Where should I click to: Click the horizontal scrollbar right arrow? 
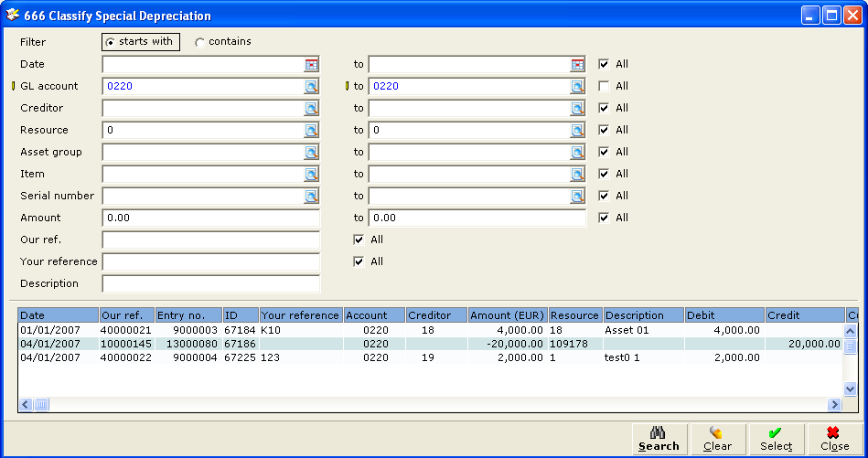coord(834,405)
